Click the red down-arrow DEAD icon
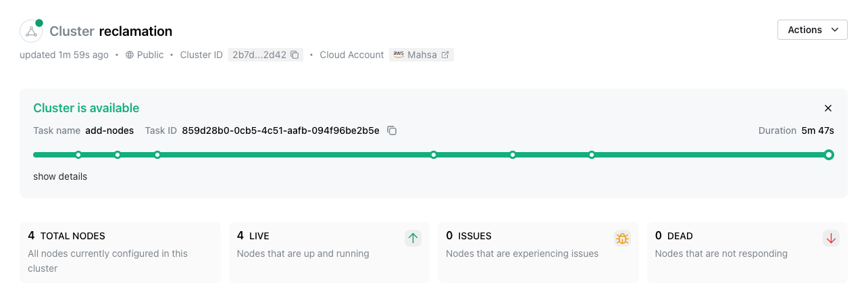Image resolution: width=868 pixels, height=292 pixels. pos(831,238)
